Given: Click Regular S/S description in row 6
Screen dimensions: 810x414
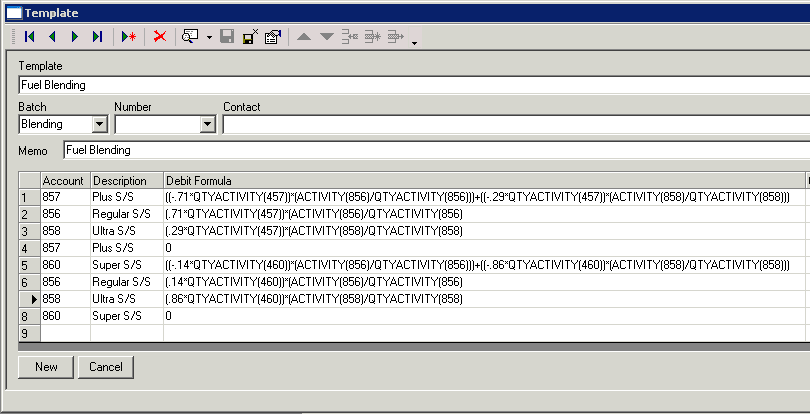Looking at the screenshot, I should pyautogui.click(x=127, y=282).
